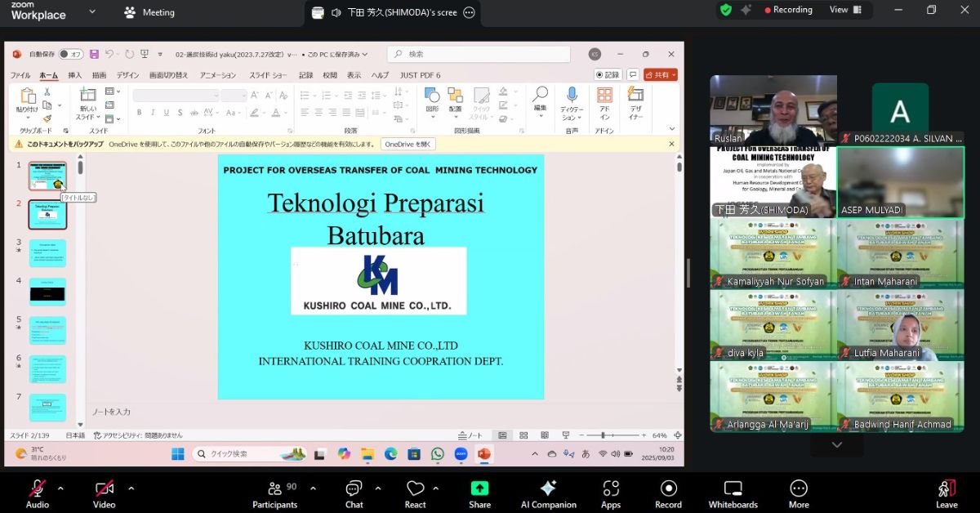Viewport: 980px width, 513px height.
Task: Expand Audio options arrow
Action: pyautogui.click(x=60, y=488)
